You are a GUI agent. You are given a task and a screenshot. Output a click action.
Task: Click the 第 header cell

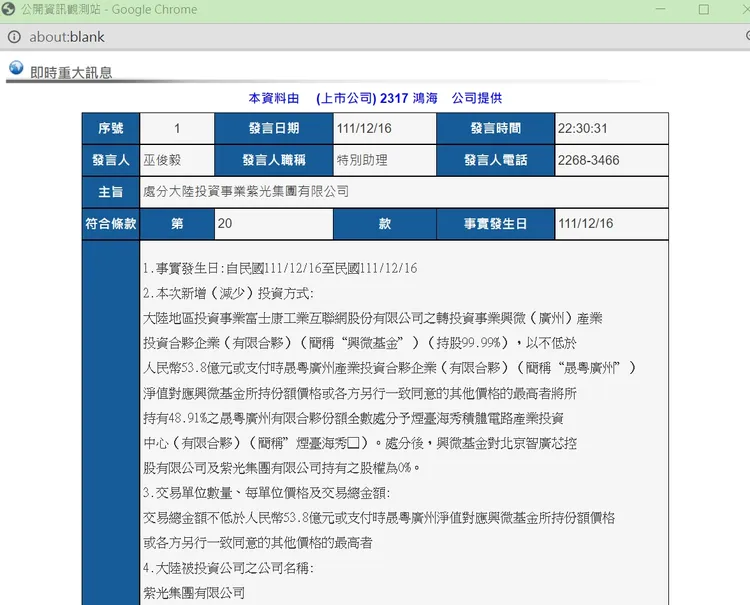[x=177, y=223]
